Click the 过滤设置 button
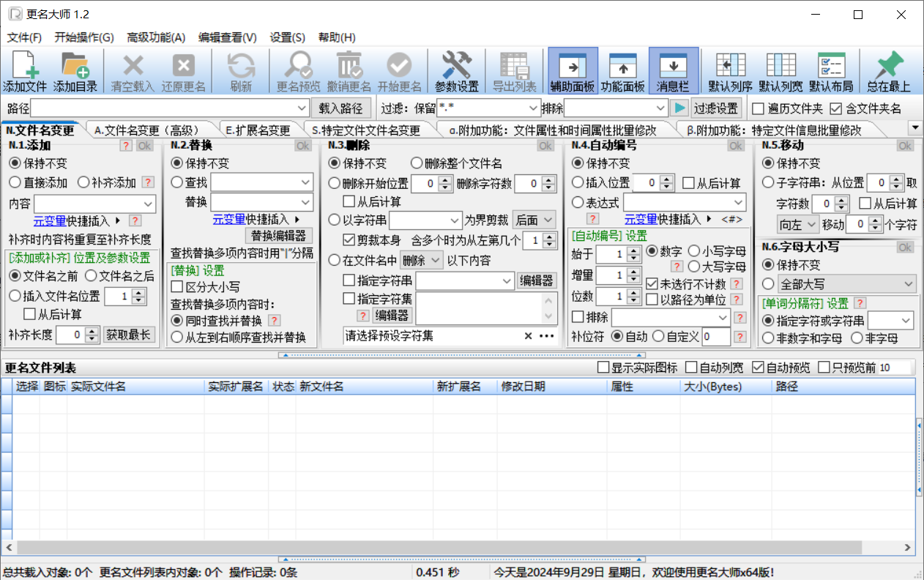Viewport: 924px width, 580px height. click(x=716, y=108)
